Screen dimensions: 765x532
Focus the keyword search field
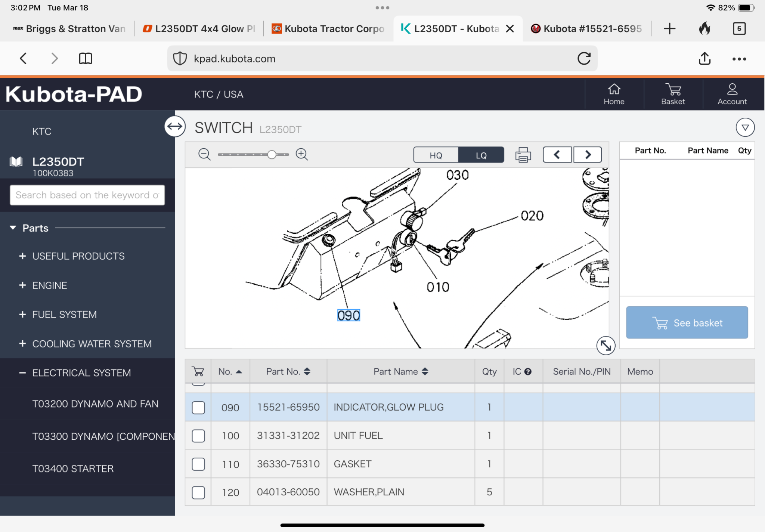click(87, 195)
